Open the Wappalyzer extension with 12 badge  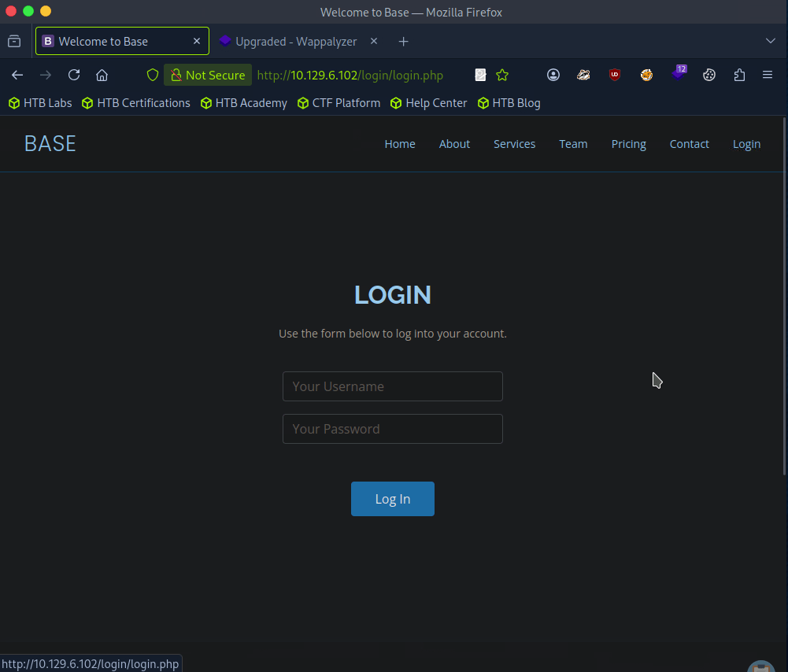(678, 75)
